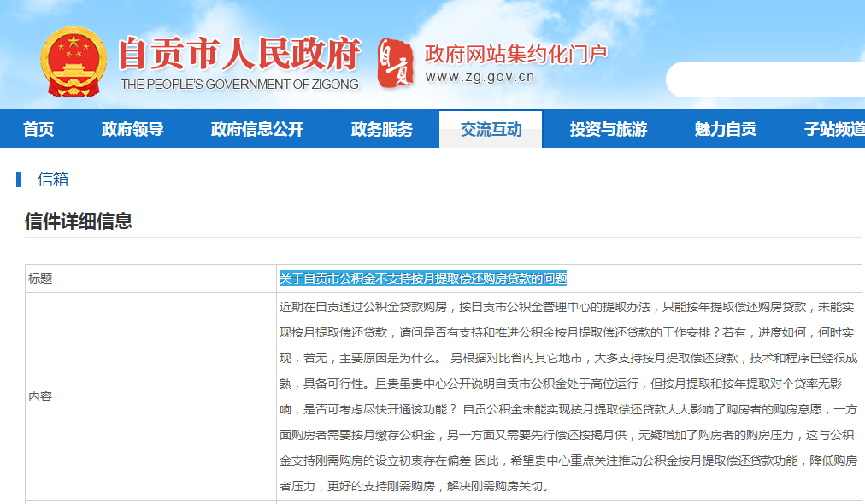The width and height of the screenshot is (865, 504).
Task: Click the English government name text
Action: [239, 85]
